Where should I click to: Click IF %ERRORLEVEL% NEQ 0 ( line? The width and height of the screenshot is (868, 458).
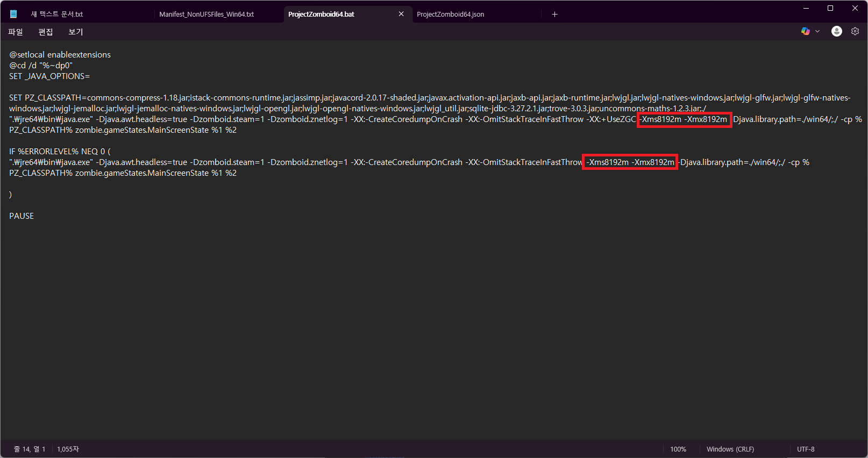click(60, 152)
